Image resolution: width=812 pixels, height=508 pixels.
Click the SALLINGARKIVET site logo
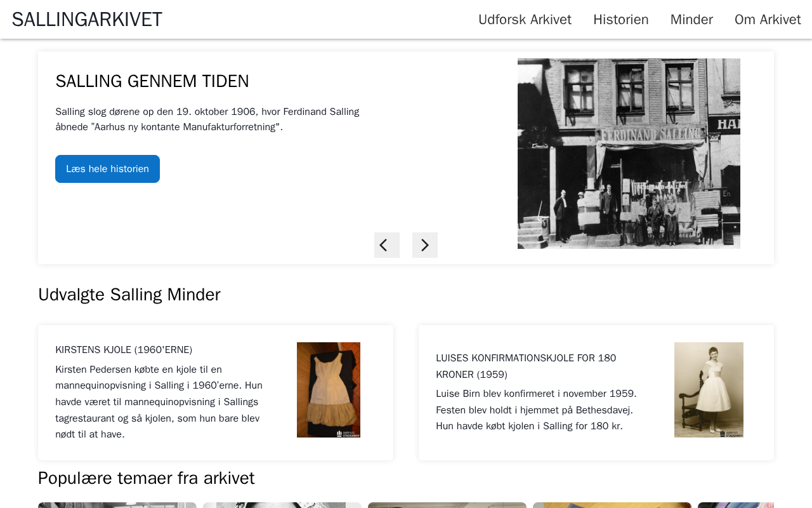87,20
